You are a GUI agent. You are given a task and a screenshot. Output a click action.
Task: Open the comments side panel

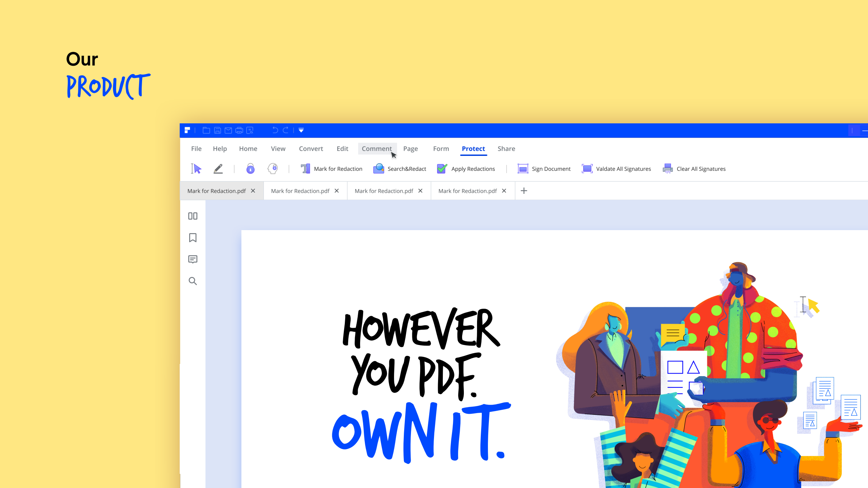(193, 259)
